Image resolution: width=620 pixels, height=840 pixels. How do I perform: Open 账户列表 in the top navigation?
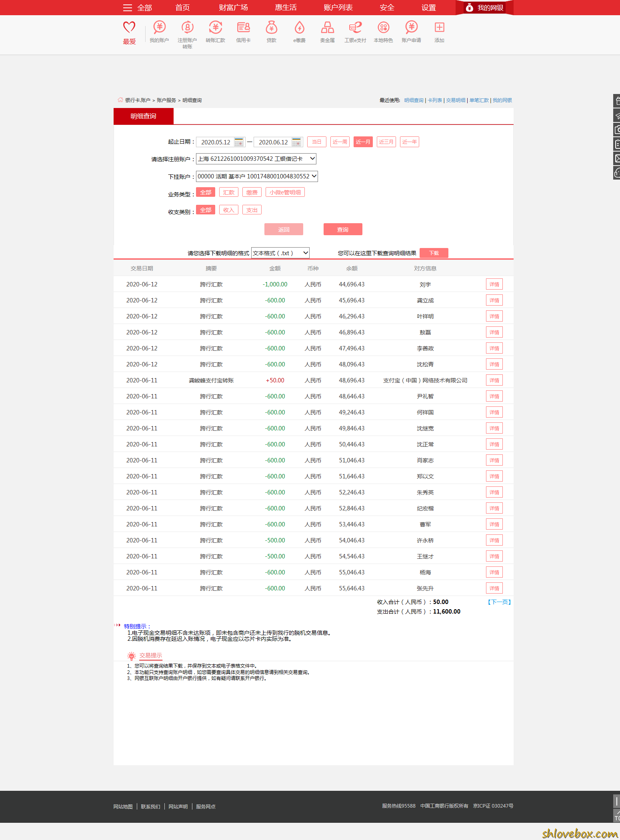338,8
